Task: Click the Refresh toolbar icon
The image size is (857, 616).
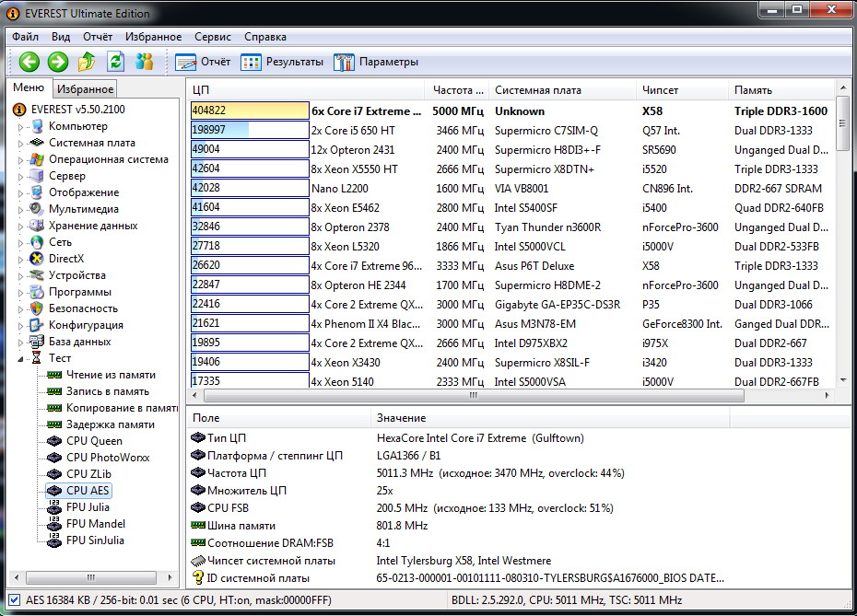Action: [x=115, y=62]
